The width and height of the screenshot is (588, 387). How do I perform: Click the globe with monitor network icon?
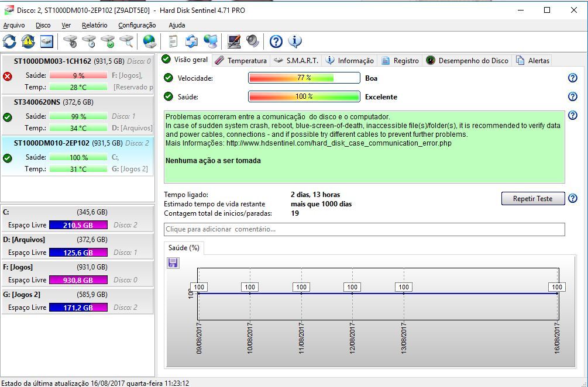(x=211, y=41)
